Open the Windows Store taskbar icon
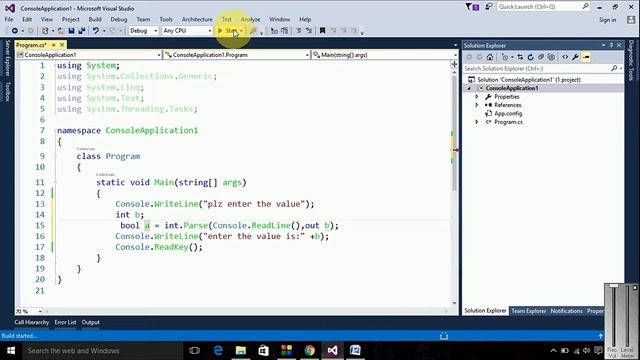640x360 pixels. click(x=264, y=350)
